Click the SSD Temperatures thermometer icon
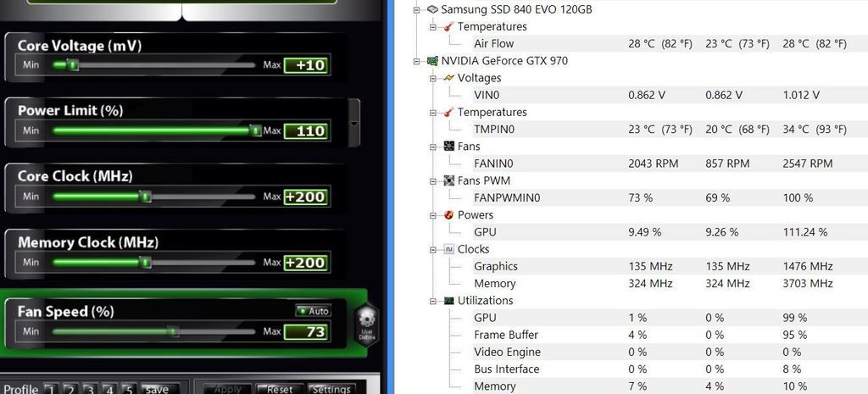868x394 pixels. [449, 26]
